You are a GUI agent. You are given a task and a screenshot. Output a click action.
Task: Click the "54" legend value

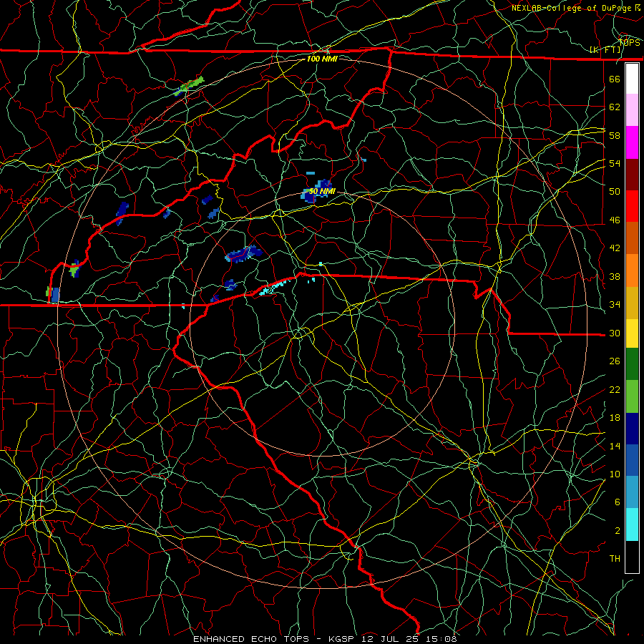point(615,163)
